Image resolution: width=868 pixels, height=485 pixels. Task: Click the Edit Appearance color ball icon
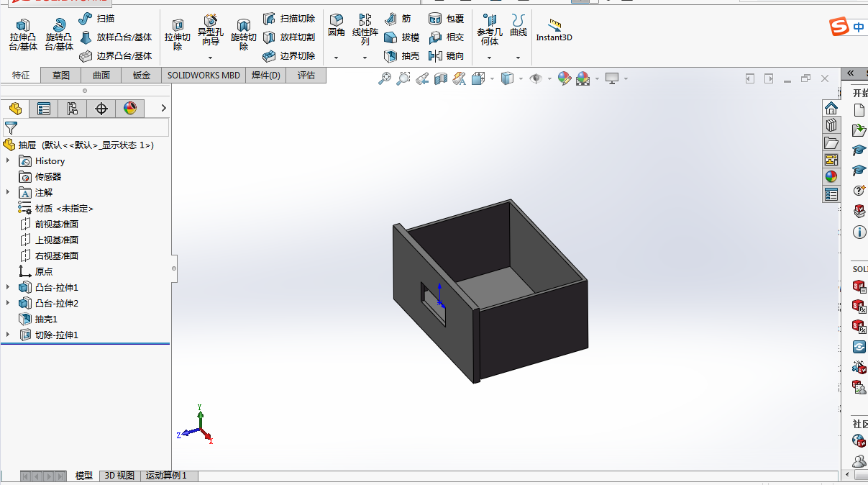click(564, 78)
